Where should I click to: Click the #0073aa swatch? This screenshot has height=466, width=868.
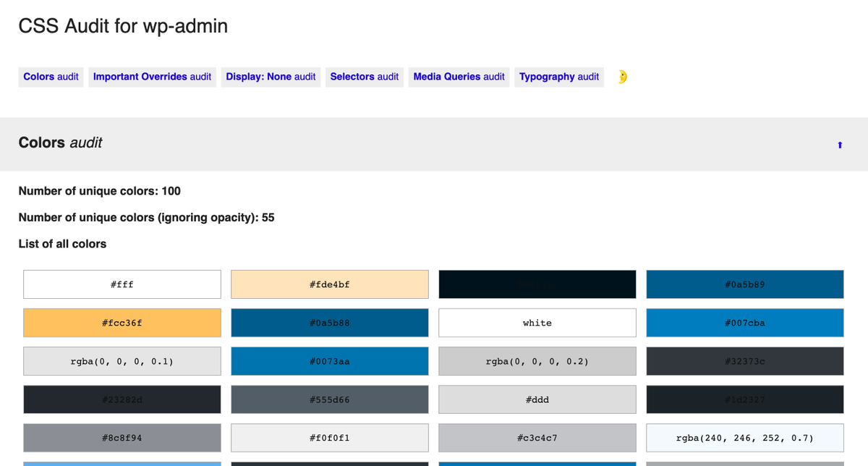(x=330, y=361)
